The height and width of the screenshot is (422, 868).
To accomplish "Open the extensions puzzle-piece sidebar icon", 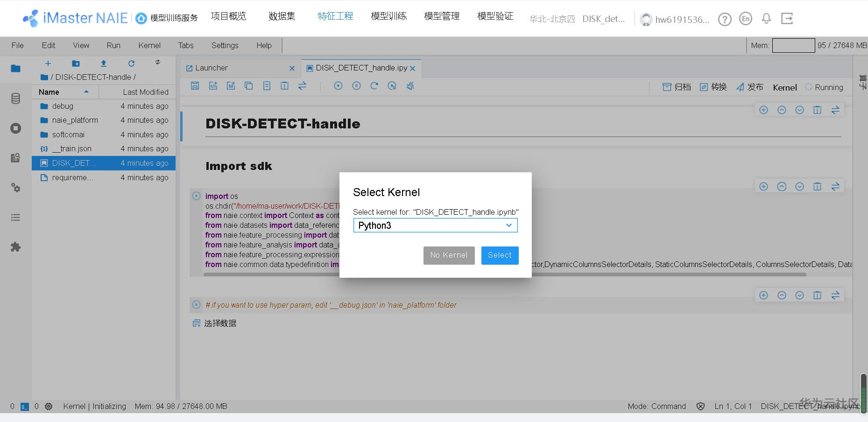I will tap(16, 247).
